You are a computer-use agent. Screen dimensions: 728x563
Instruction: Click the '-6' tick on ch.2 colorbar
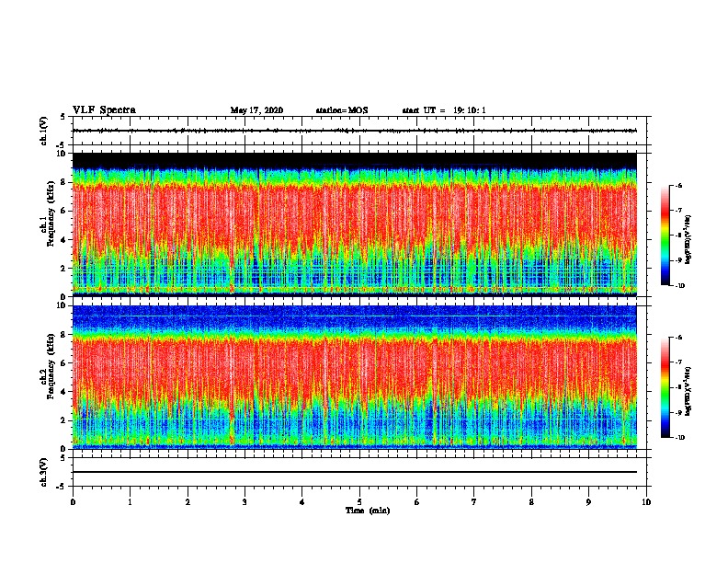point(678,338)
